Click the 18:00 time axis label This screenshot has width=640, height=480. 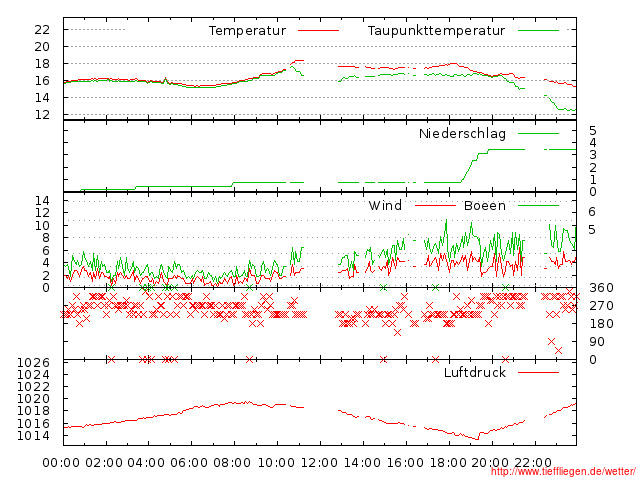coord(448,463)
